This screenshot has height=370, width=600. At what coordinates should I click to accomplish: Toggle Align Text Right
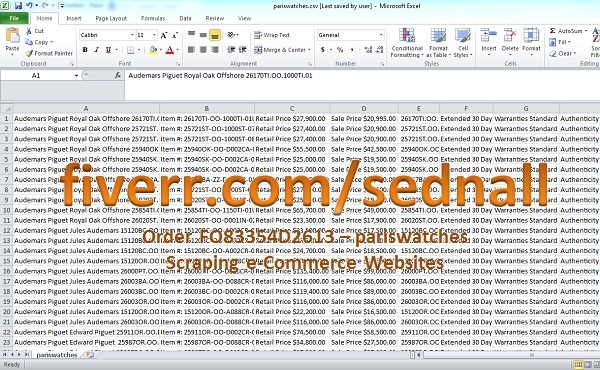coord(215,50)
